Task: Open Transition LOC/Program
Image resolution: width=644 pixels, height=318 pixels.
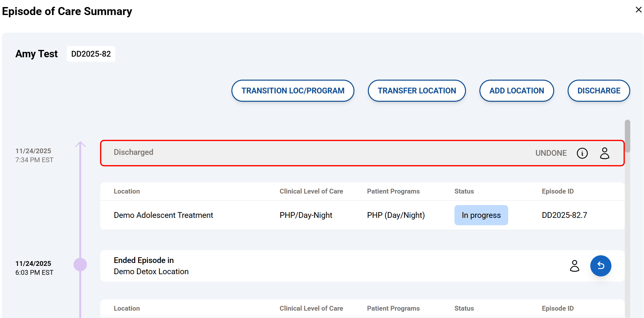Action: pos(292,91)
